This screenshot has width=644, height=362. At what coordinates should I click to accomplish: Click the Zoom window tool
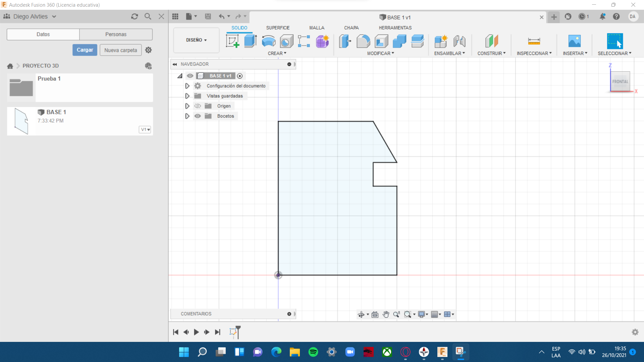pyautogui.click(x=408, y=314)
